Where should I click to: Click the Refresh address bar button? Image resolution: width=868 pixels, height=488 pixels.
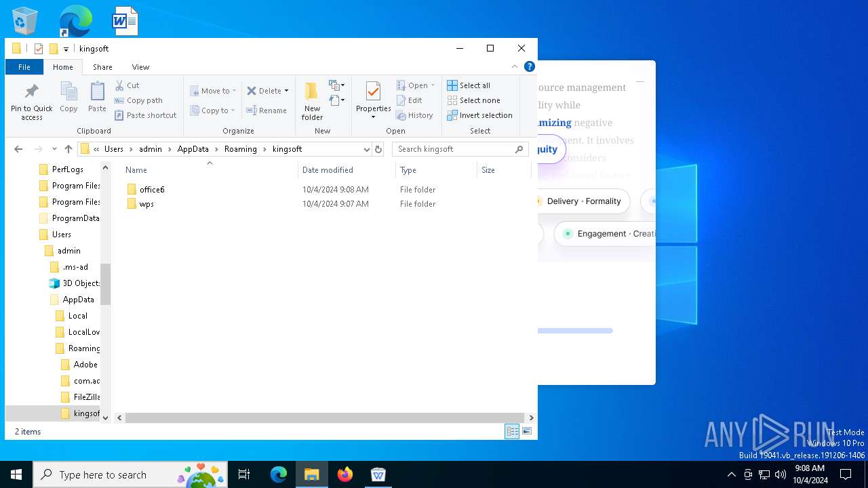click(378, 149)
